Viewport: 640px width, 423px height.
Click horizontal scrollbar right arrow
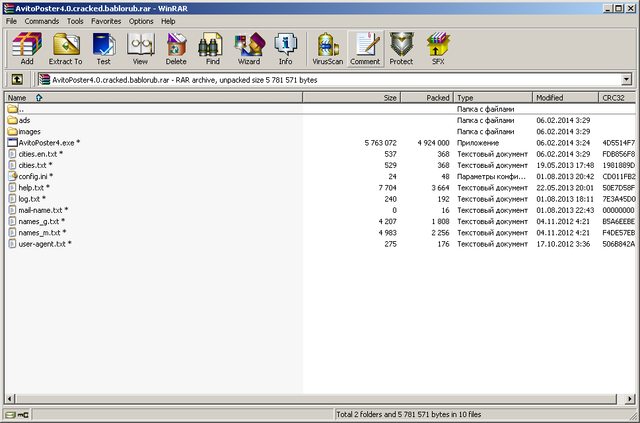pos(630,399)
